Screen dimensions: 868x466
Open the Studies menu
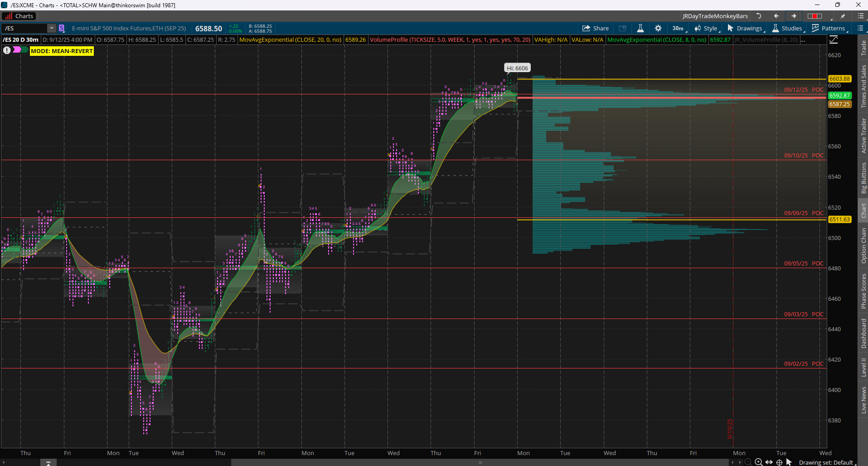pos(788,28)
